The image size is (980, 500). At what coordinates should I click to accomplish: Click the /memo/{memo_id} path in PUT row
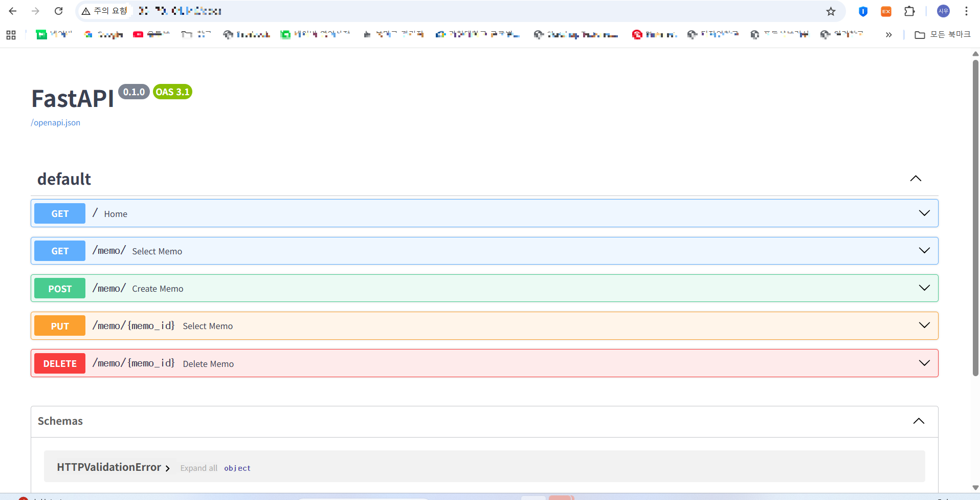pyautogui.click(x=133, y=325)
